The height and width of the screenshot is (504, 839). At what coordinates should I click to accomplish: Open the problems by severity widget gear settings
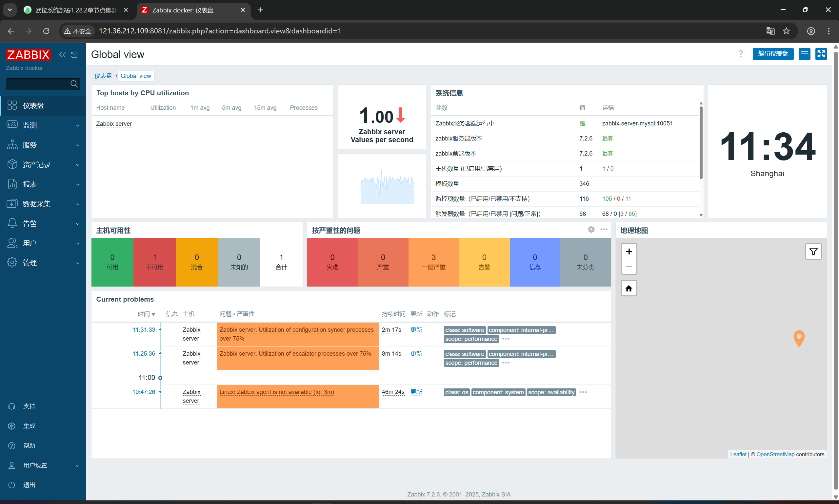point(591,230)
